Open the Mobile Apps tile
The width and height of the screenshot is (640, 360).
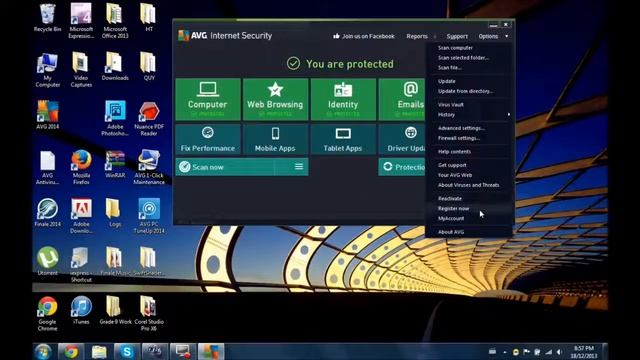pos(275,140)
